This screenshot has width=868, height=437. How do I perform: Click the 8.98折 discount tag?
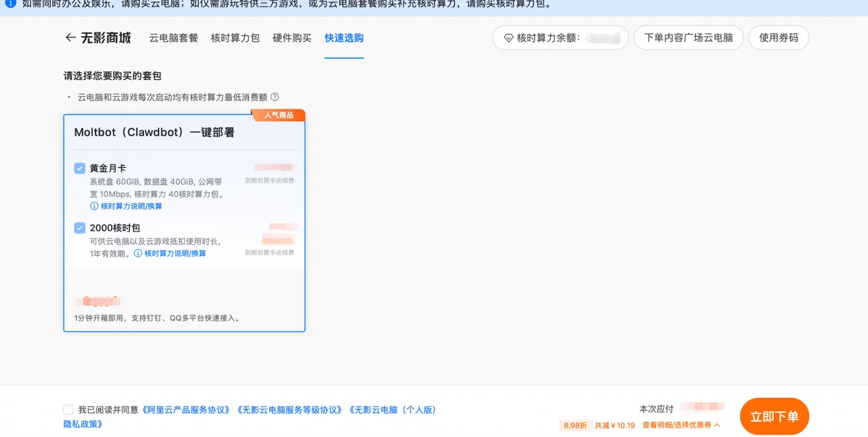pyautogui.click(x=575, y=425)
